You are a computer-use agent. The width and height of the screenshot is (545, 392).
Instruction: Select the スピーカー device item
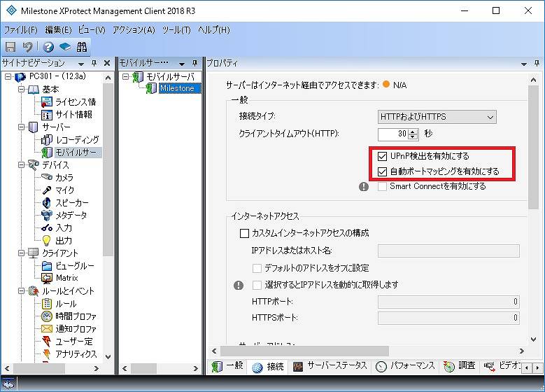coord(72,202)
